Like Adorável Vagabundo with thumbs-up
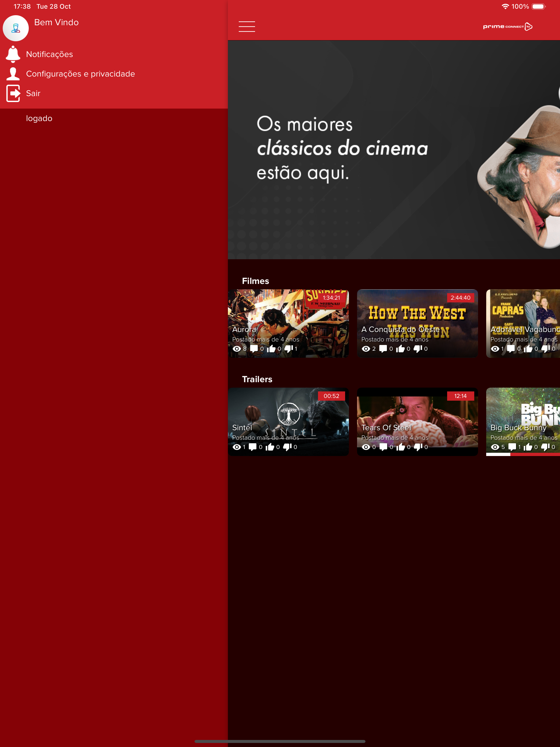The width and height of the screenshot is (560, 747). (528, 349)
